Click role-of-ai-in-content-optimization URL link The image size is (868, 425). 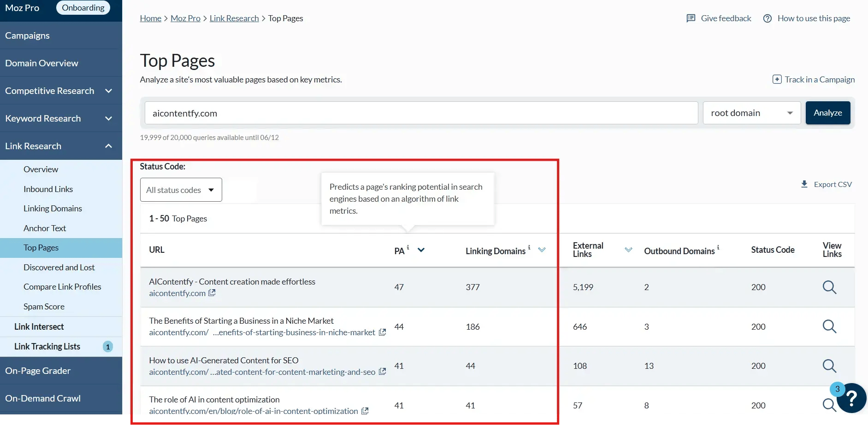(254, 411)
